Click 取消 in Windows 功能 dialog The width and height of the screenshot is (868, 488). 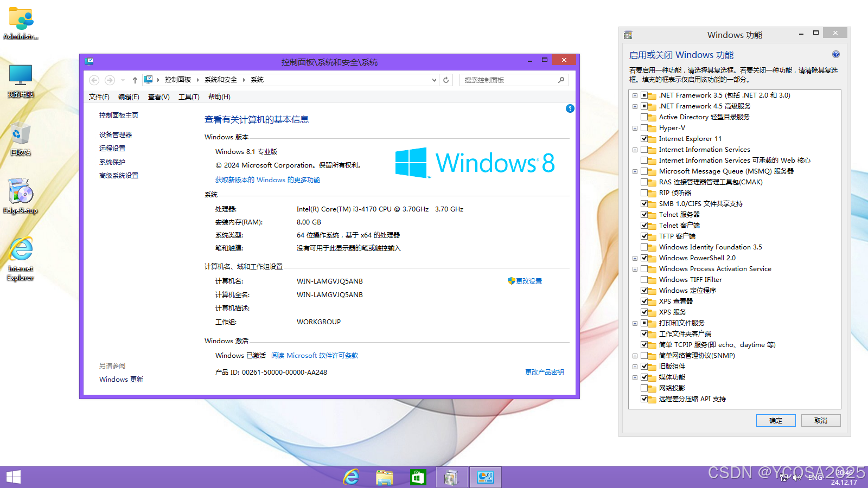821,421
